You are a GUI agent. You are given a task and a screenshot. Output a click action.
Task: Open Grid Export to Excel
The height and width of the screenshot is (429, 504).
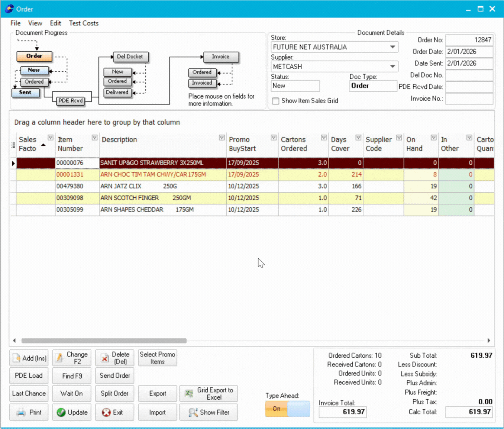(209, 394)
